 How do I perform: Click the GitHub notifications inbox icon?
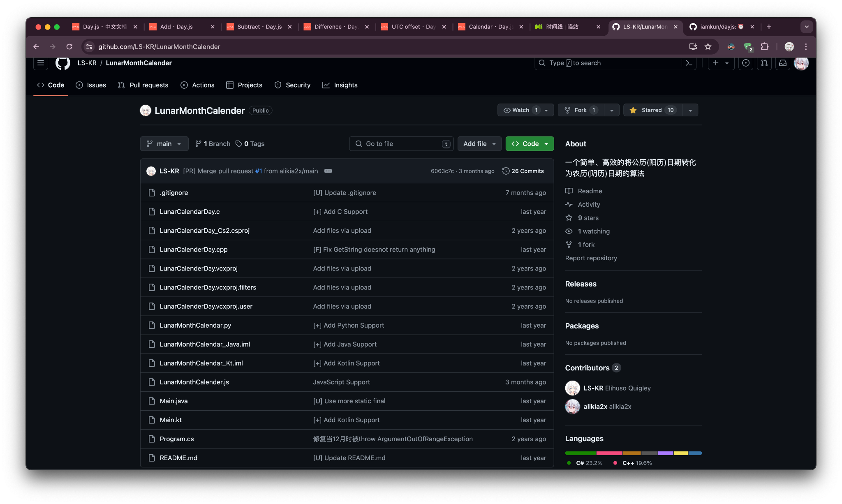[x=783, y=63]
